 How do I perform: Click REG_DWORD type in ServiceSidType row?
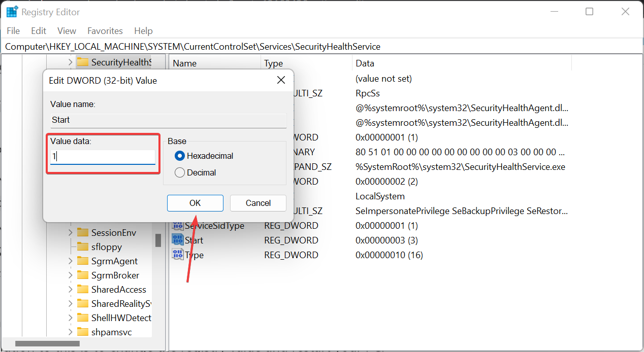point(291,225)
